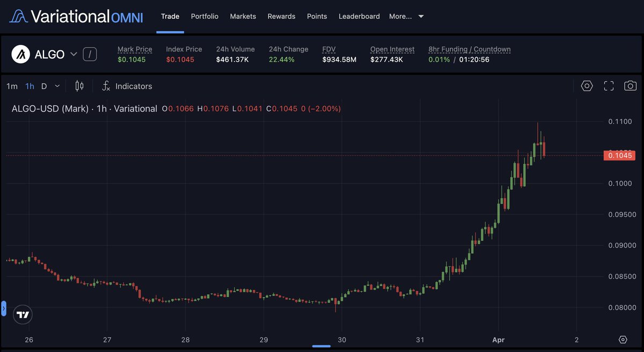Open the Markets tab

pyautogui.click(x=243, y=17)
